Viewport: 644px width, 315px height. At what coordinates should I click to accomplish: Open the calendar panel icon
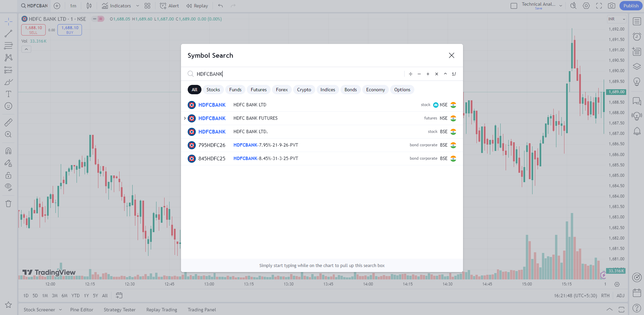click(637, 293)
